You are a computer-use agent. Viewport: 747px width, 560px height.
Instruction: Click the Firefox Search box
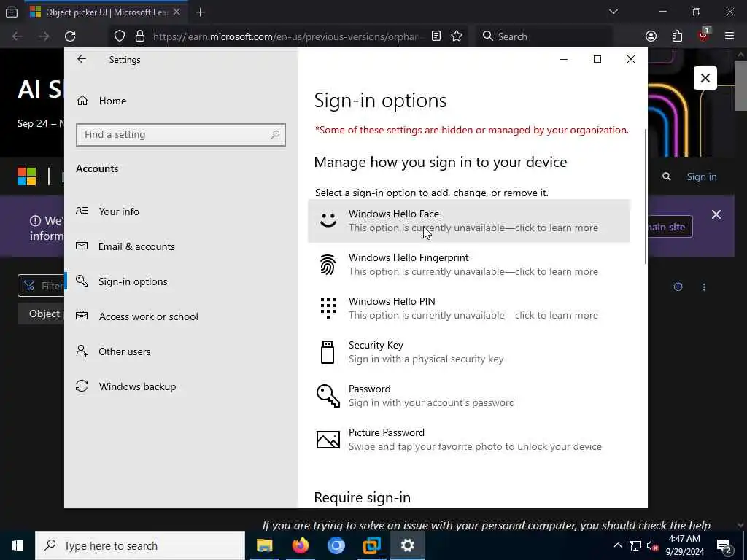(x=543, y=36)
